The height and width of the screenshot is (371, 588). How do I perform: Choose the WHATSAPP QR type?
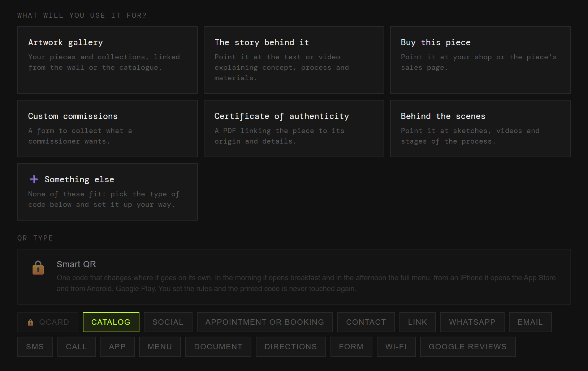tap(472, 322)
